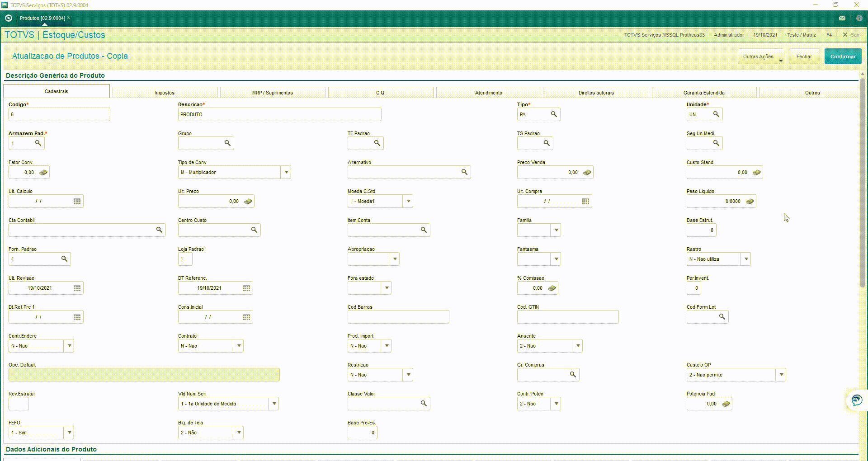Click the Confirmar button
868x461 pixels.
tap(843, 56)
